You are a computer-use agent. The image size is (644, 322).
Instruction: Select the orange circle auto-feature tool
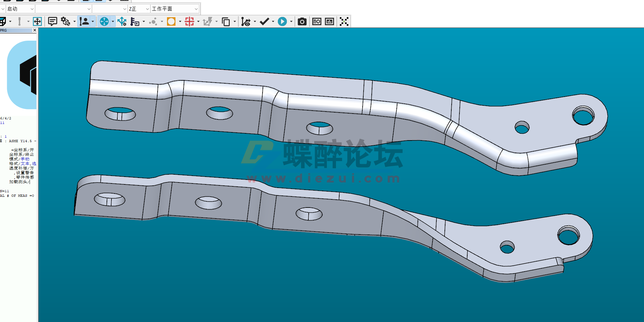(171, 21)
